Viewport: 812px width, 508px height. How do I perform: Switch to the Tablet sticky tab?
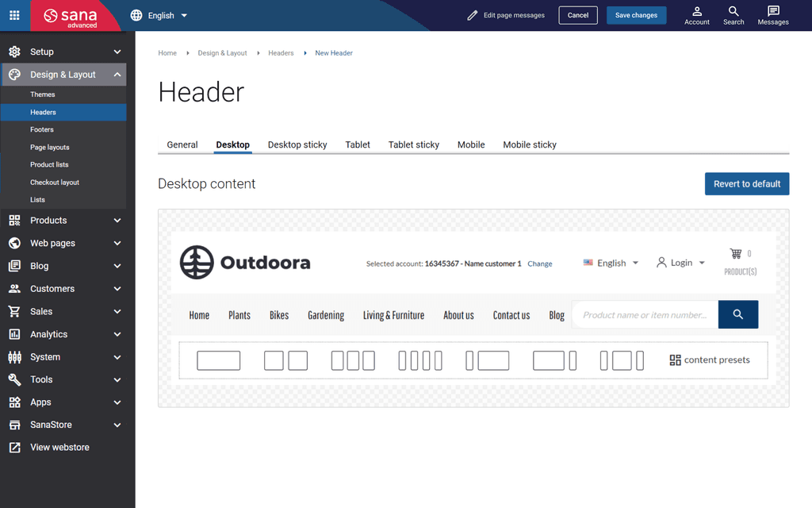[414, 144]
